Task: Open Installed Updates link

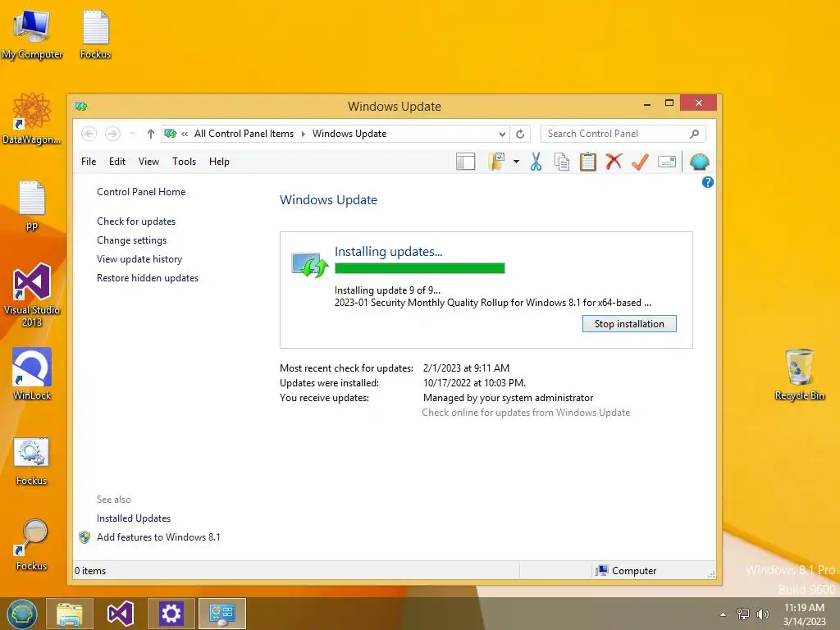Action: click(x=134, y=518)
